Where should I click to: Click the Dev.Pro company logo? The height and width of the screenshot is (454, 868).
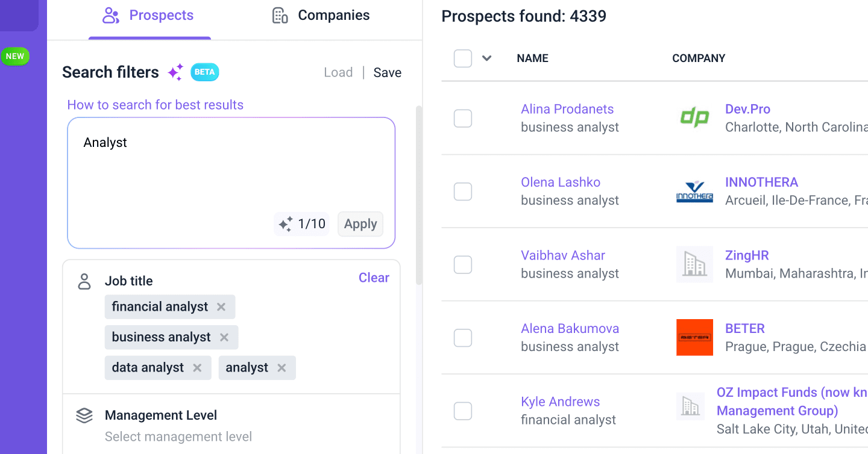click(694, 118)
